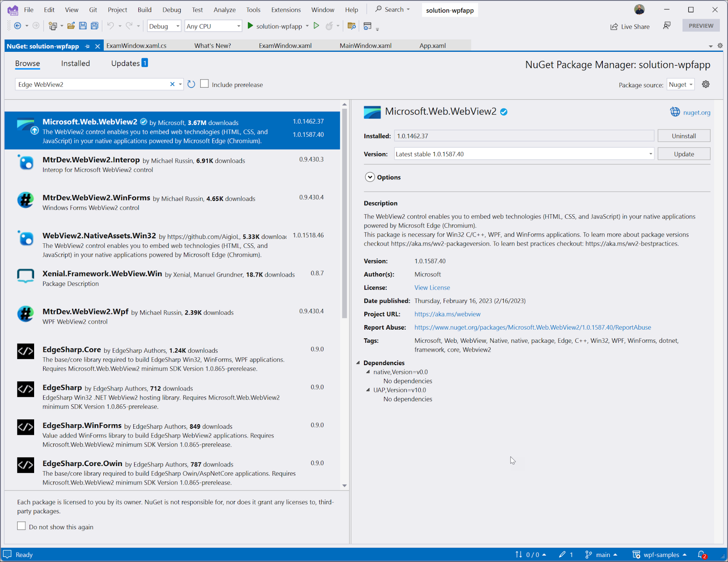Switch to the App.xaml tab
This screenshot has height=562, width=728.
pos(433,45)
